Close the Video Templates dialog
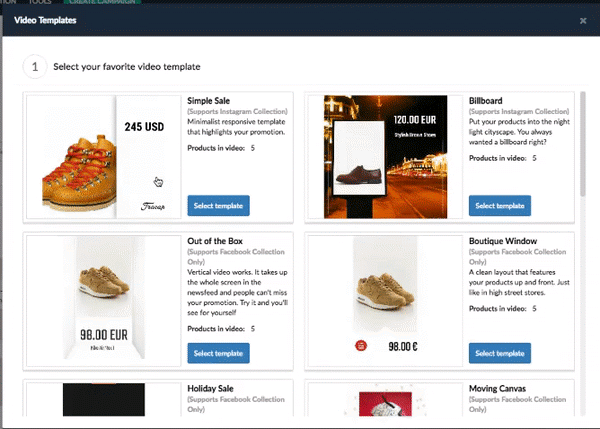Screen dimensions: 600x429 pyautogui.click(x=583, y=21)
